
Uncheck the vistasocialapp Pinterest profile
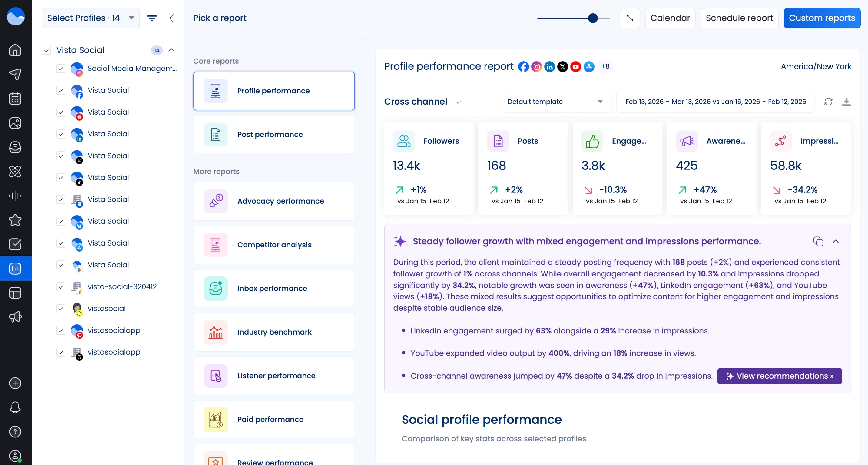pyautogui.click(x=61, y=330)
